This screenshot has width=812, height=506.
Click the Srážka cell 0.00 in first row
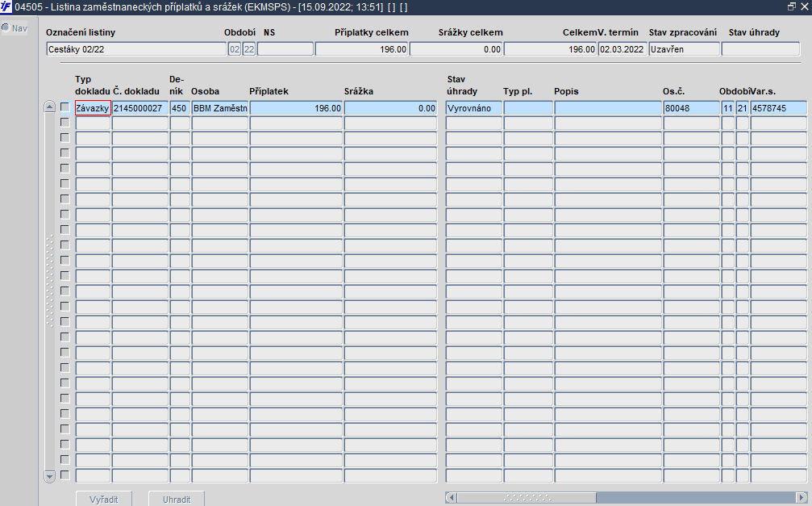point(390,108)
